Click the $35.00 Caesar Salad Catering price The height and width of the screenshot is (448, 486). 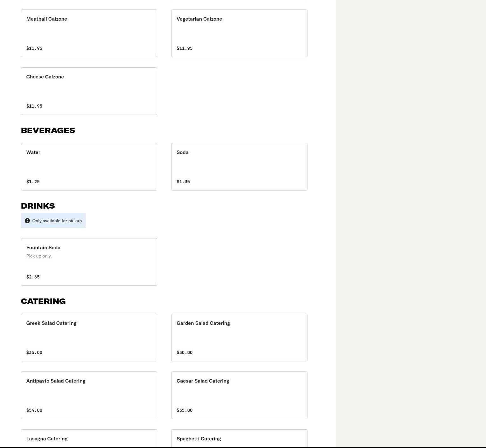pos(185,410)
